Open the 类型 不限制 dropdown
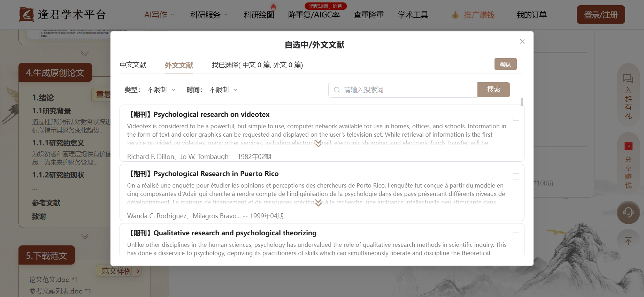Viewport: 644px width, 297px height. point(161,90)
